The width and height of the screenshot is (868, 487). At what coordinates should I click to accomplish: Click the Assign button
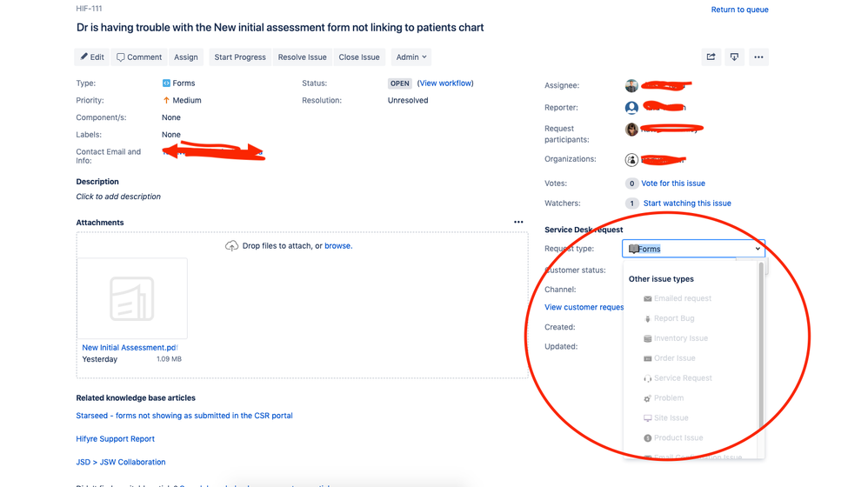[186, 57]
